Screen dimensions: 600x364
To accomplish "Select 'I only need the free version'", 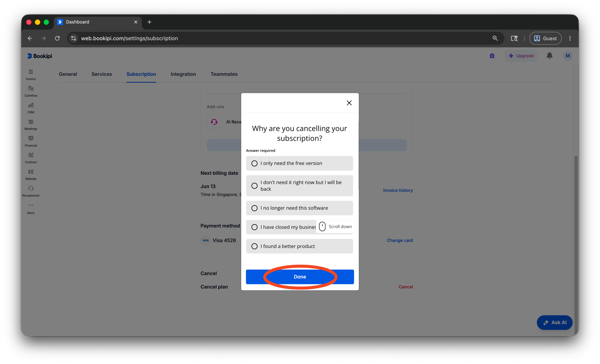I will 300,163.
